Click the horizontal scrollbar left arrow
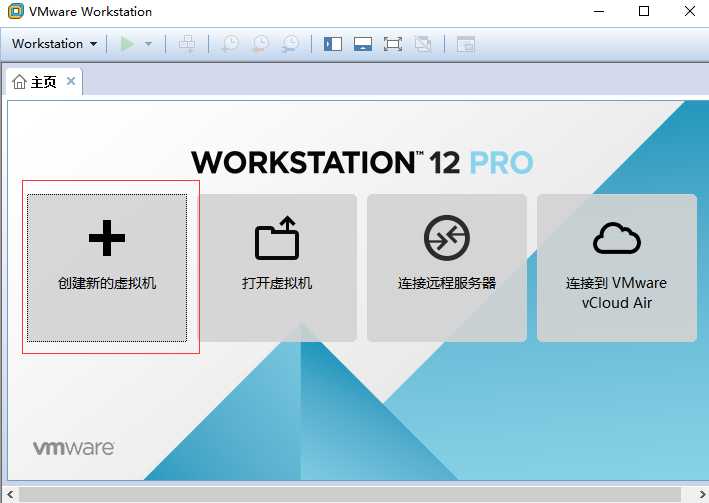Image resolution: width=709 pixels, height=503 pixels. click(x=9, y=495)
